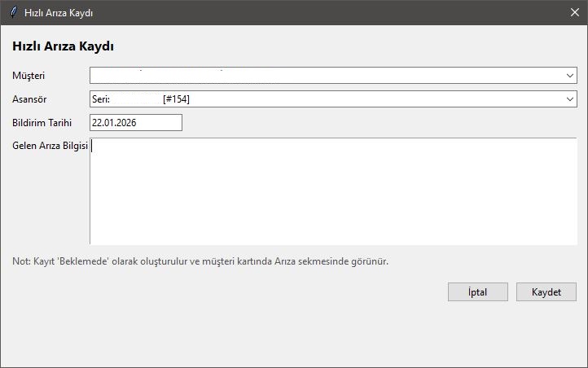
Task: Click the Asansör field label
Action: click(x=29, y=99)
